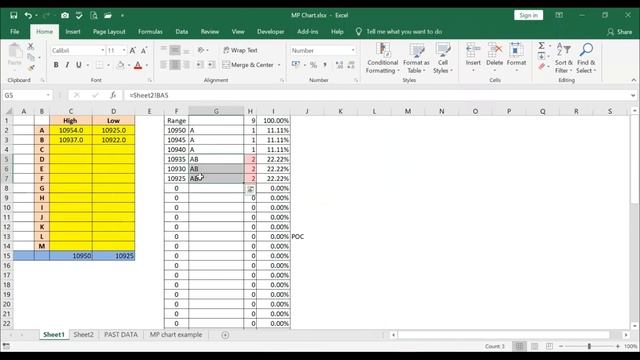Decrease font size with small A icon
The width and height of the screenshot is (640, 360).
pos(144,51)
